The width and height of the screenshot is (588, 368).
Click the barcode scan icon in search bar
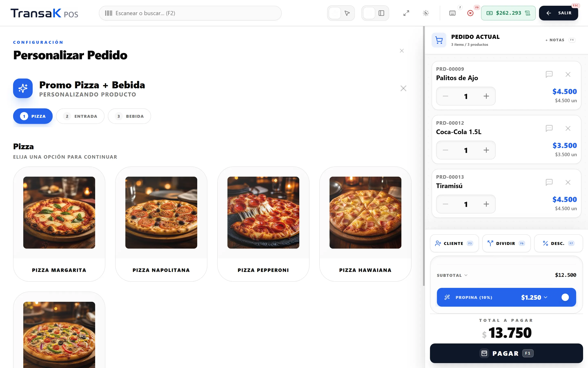[108, 13]
